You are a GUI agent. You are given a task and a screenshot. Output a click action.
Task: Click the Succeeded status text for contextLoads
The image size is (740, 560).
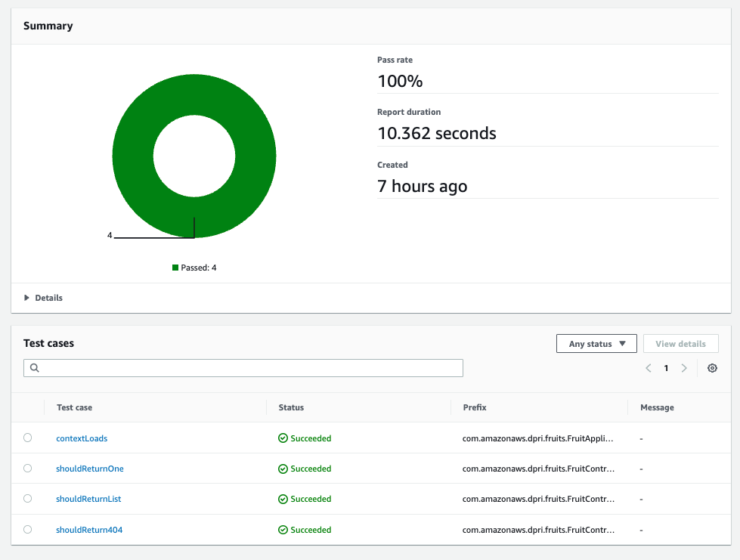point(311,438)
